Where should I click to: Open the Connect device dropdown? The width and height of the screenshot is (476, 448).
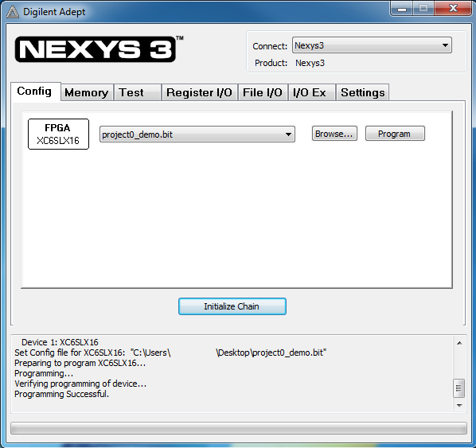pos(372,45)
